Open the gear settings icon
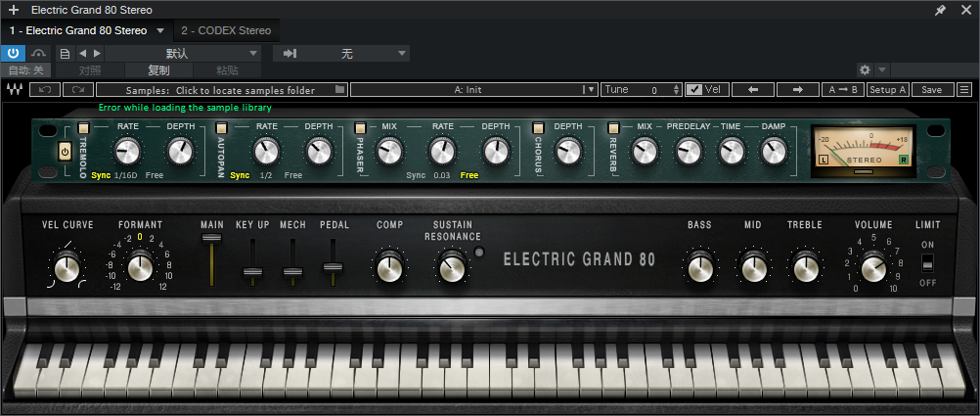980x416 pixels. (x=865, y=69)
